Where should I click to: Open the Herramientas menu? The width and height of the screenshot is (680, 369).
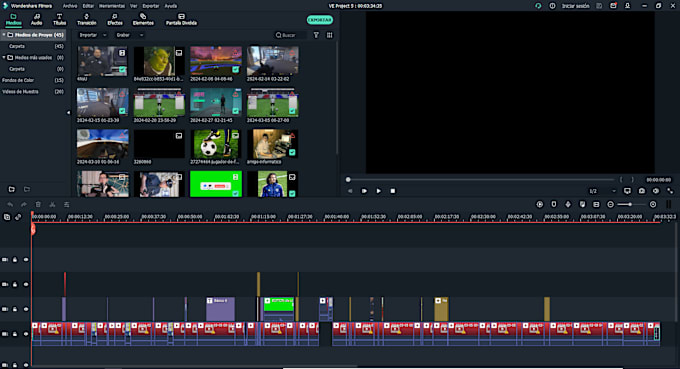[x=112, y=6]
